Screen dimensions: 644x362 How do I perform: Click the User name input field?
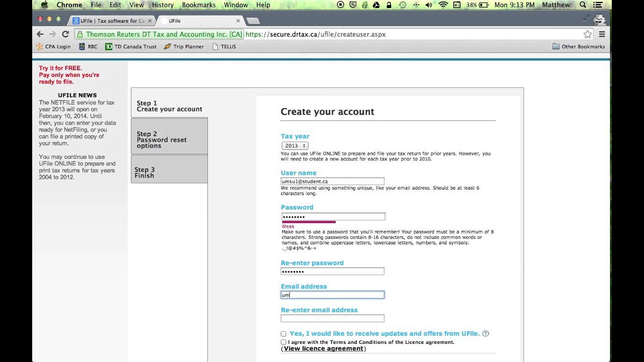333,182
